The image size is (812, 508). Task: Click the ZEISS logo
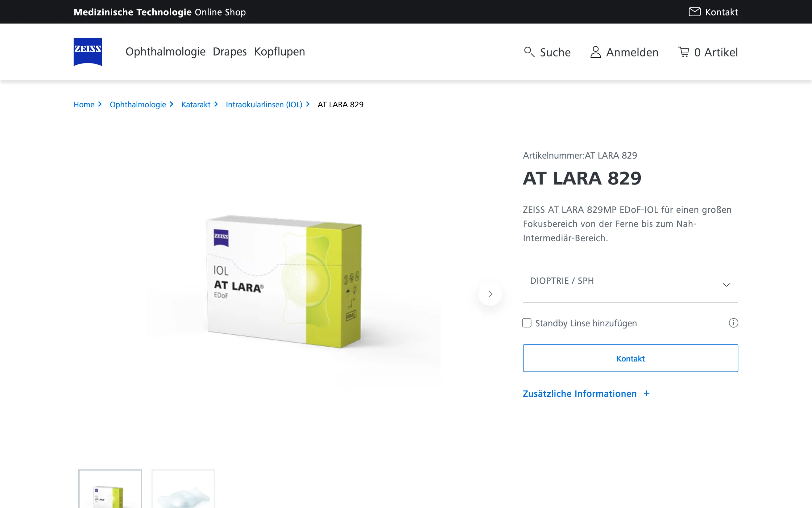[x=88, y=52]
